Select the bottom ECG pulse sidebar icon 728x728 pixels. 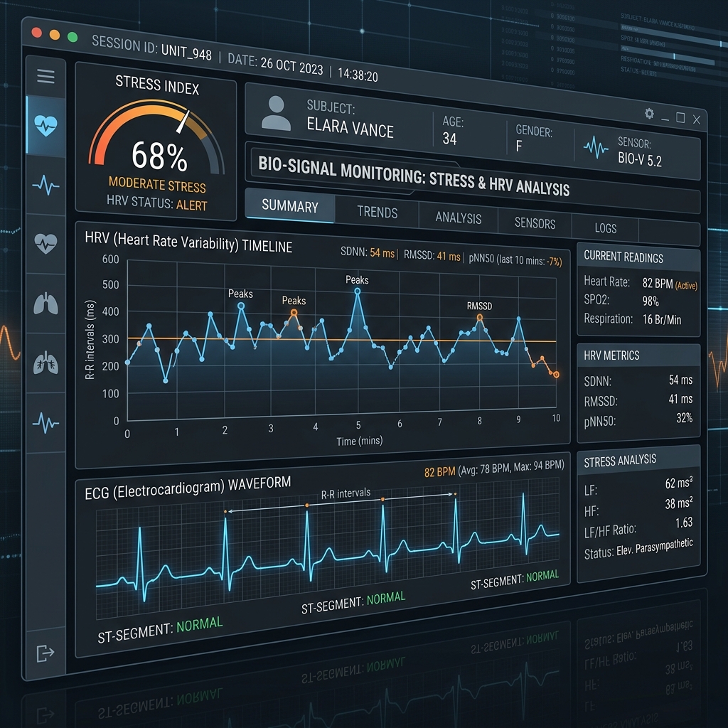tap(45, 423)
